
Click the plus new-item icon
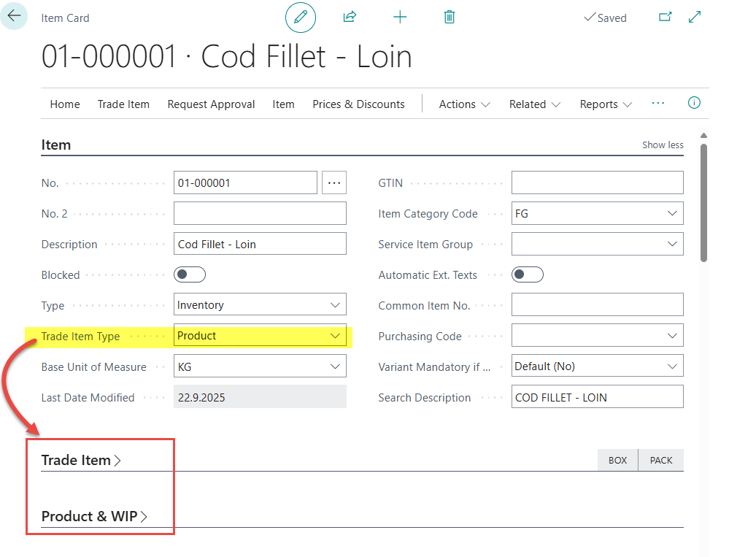point(400,18)
